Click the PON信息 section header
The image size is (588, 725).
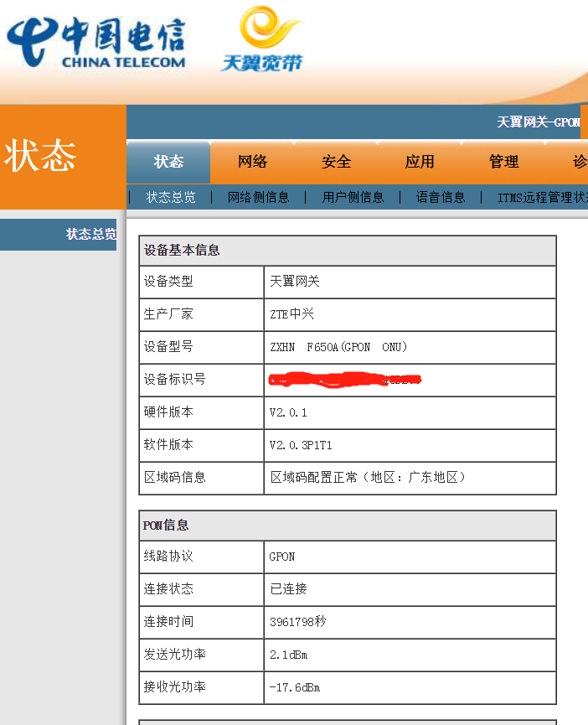(x=348, y=526)
